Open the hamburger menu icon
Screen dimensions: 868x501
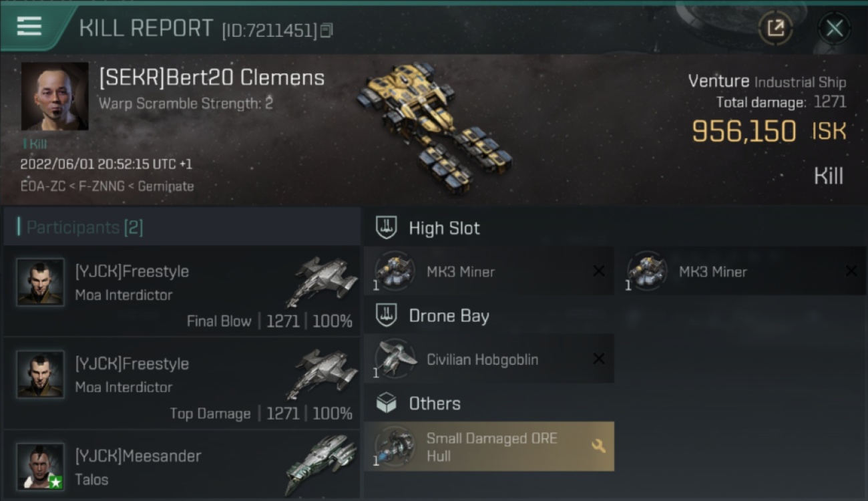[x=29, y=27]
